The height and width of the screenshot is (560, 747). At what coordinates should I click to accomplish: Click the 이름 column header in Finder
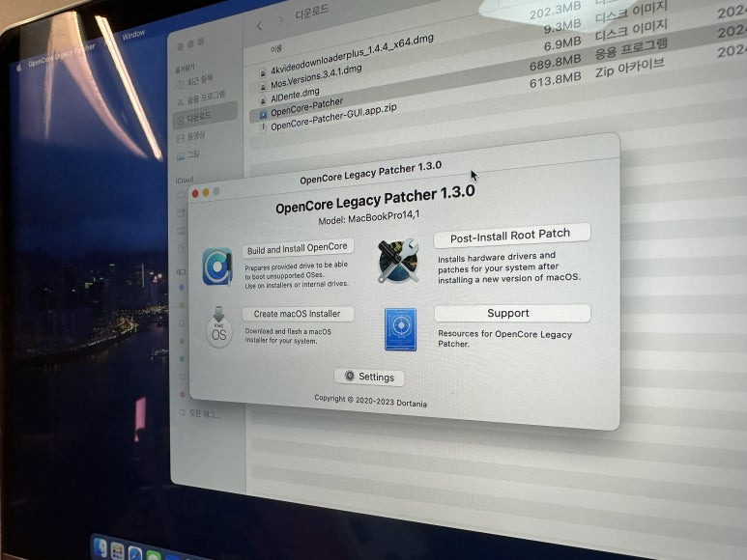coord(276,48)
